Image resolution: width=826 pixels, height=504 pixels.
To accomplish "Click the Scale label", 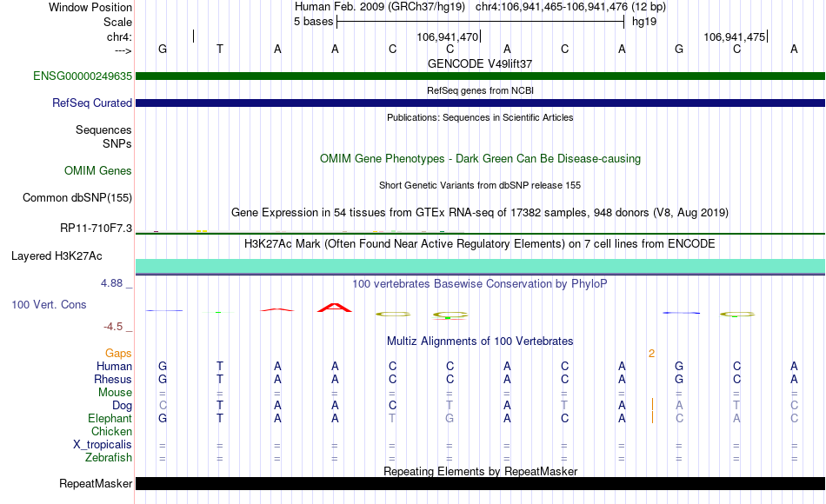I will coord(117,22).
